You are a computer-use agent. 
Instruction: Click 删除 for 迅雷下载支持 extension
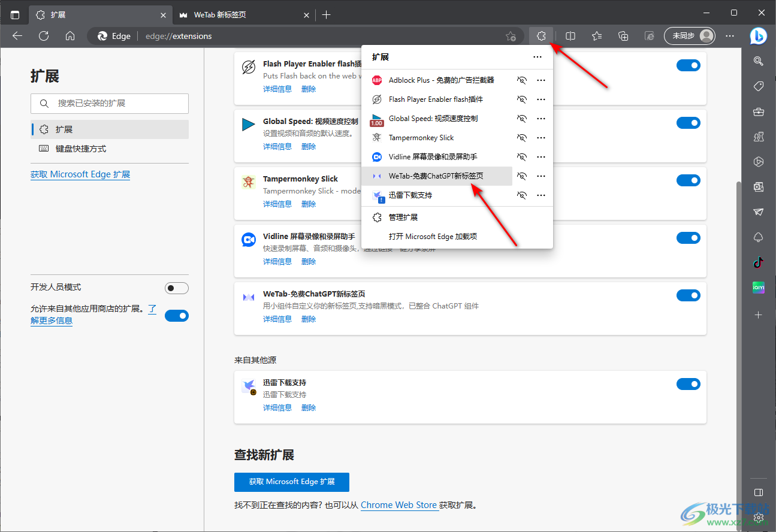(309, 408)
